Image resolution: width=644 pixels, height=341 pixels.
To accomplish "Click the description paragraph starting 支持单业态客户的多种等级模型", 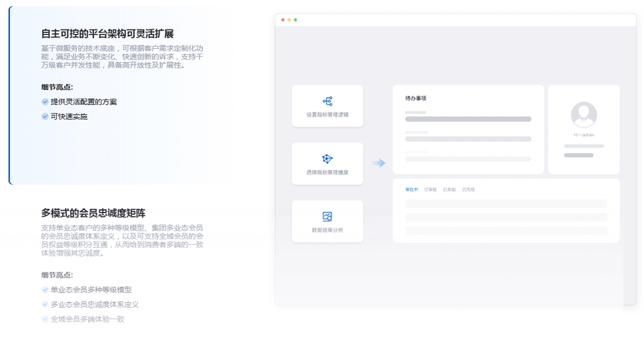I will 122,241.
